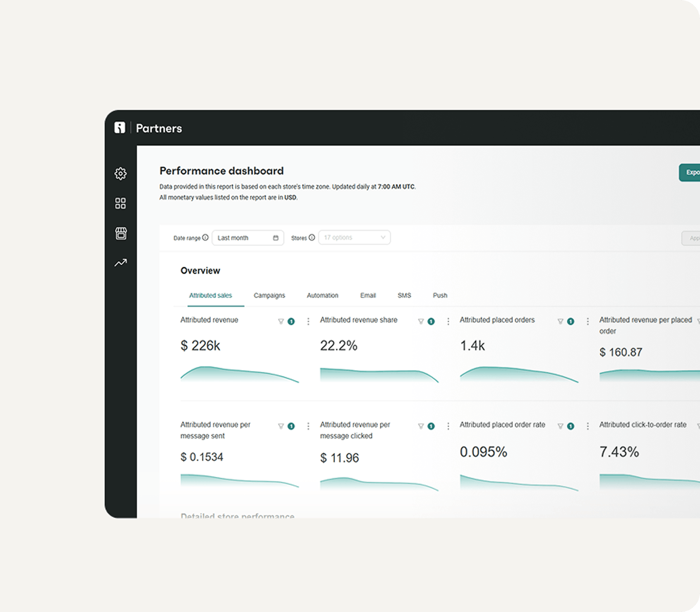The height and width of the screenshot is (612, 700).
Task: Click the Attributed revenue sparkline chart
Action: [x=240, y=374]
